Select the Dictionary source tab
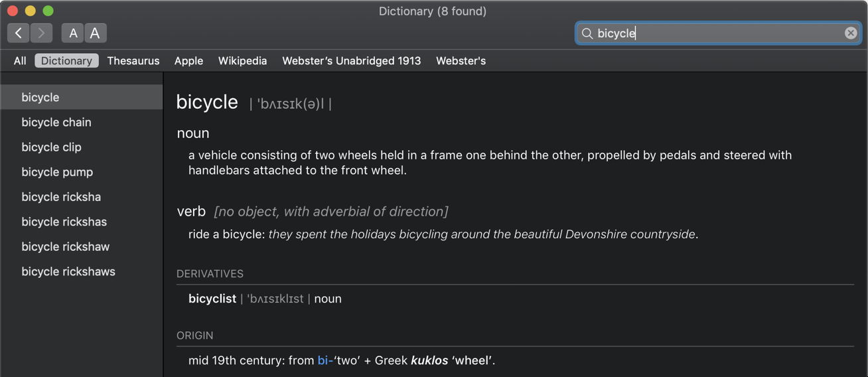The height and width of the screenshot is (377, 868). tap(66, 61)
